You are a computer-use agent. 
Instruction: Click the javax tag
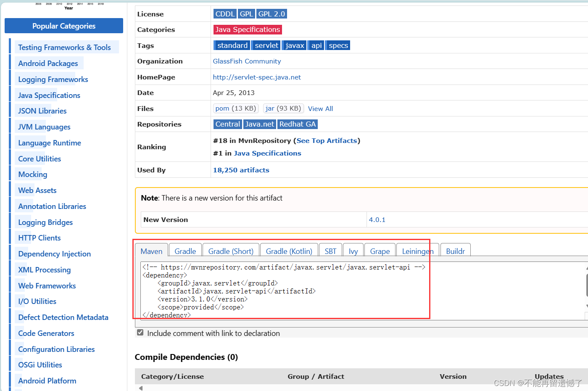coord(295,45)
